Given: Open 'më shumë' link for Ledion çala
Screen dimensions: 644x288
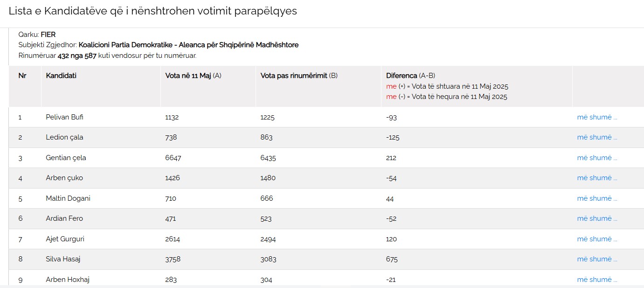Looking at the screenshot, I should click(597, 137).
